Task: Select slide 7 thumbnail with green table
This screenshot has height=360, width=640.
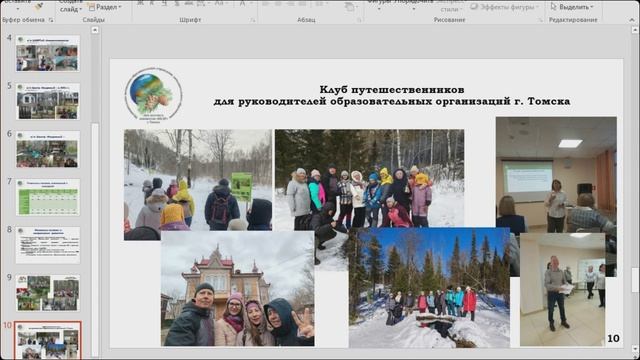Action: [x=48, y=197]
